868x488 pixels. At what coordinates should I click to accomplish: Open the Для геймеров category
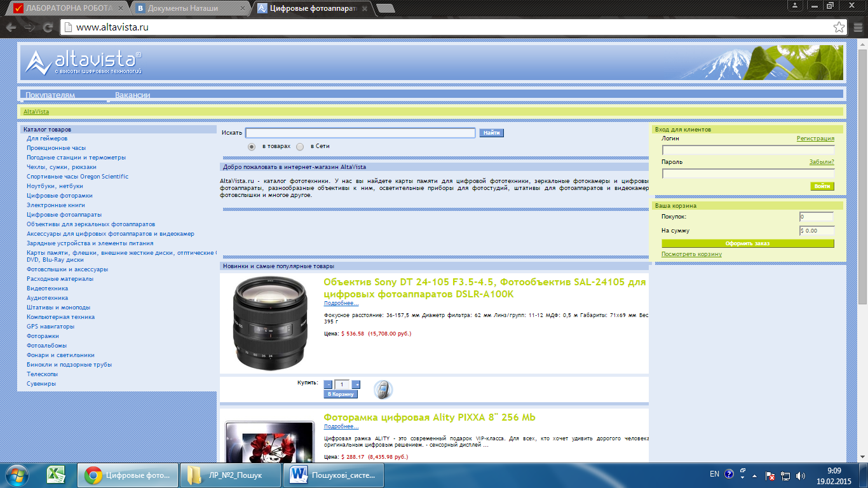point(47,139)
